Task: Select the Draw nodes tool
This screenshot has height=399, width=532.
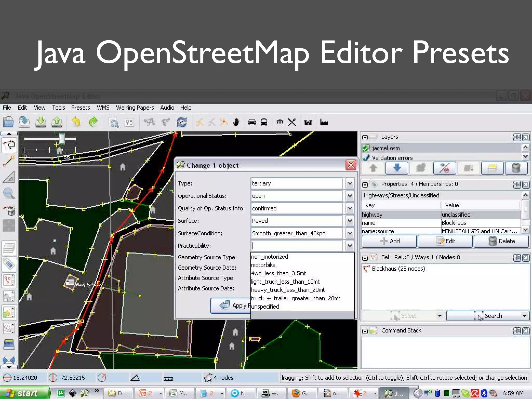Action: (x=9, y=161)
